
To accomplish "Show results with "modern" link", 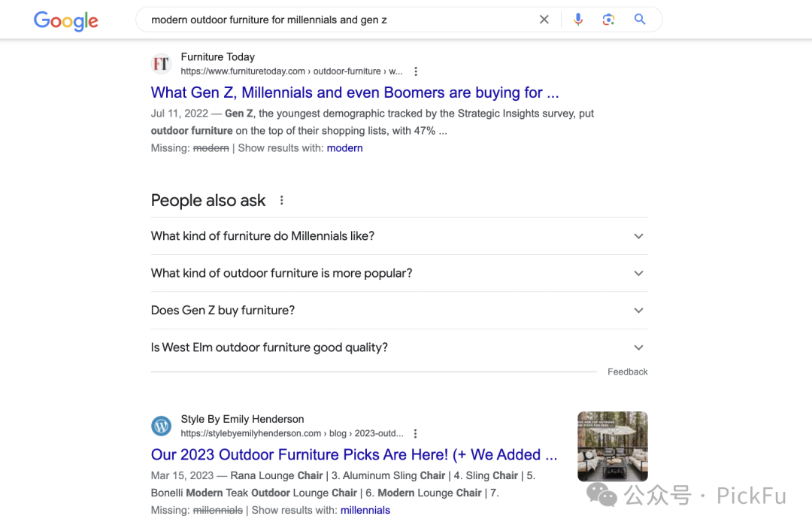I will (345, 148).
